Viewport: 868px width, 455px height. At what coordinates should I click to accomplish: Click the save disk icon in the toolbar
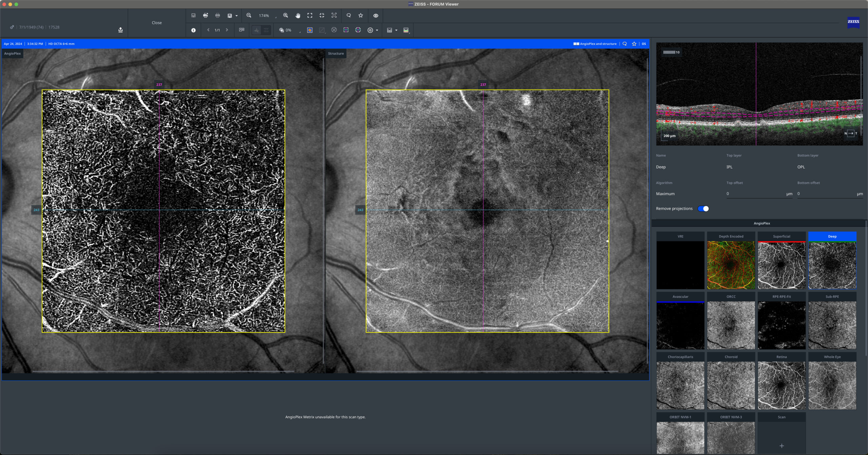[x=193, y=16]
